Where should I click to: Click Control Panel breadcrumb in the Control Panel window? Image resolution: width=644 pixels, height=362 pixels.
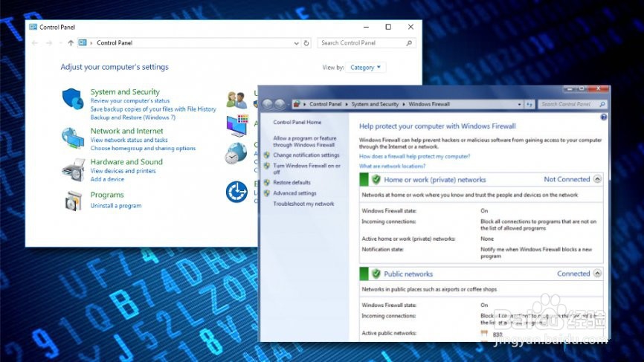click(115, 42)
